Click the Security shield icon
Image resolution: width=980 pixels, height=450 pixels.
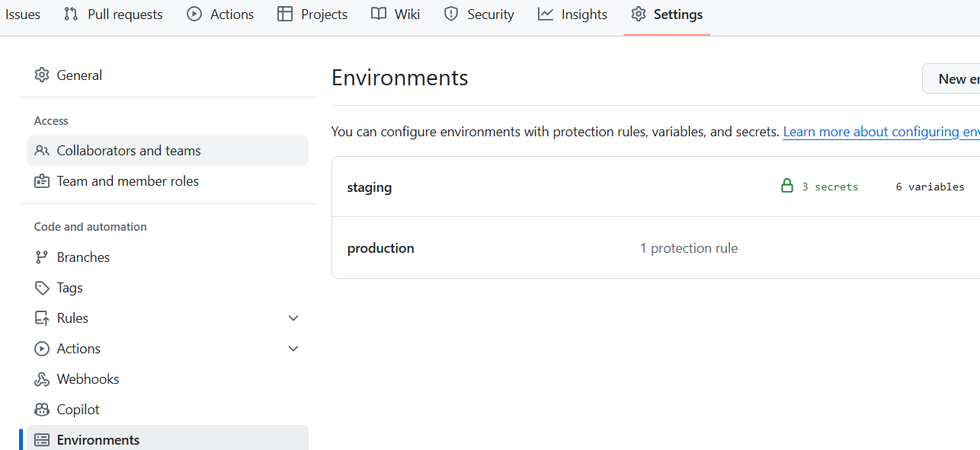(451, 14)
